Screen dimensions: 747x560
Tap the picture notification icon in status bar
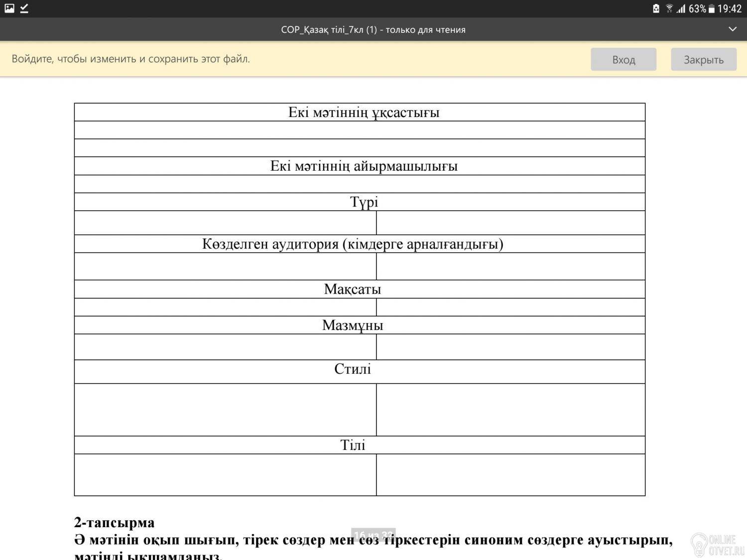[x=9, y=8]
